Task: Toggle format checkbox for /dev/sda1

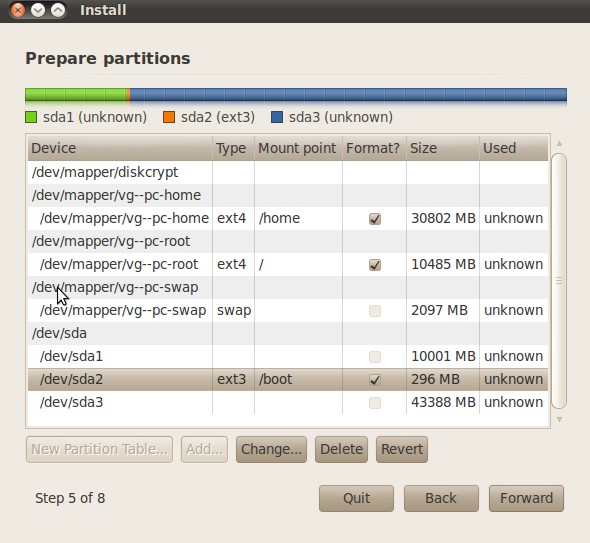Action: 374,356
